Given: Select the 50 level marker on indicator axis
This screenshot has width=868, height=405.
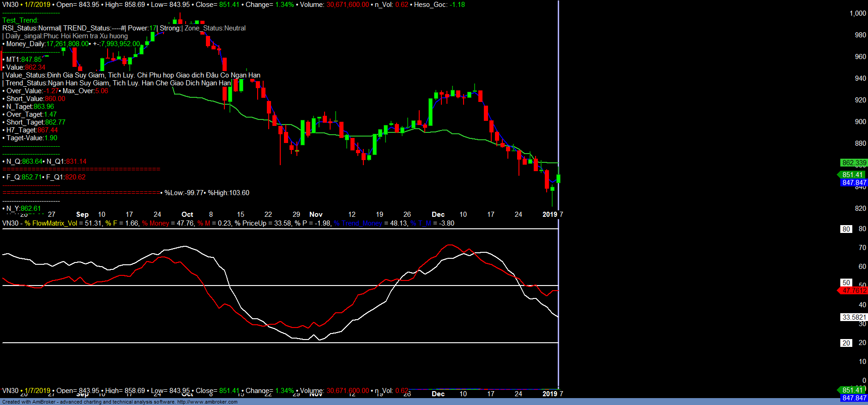Looking at the screenshot, I should (x=846, y=283).
